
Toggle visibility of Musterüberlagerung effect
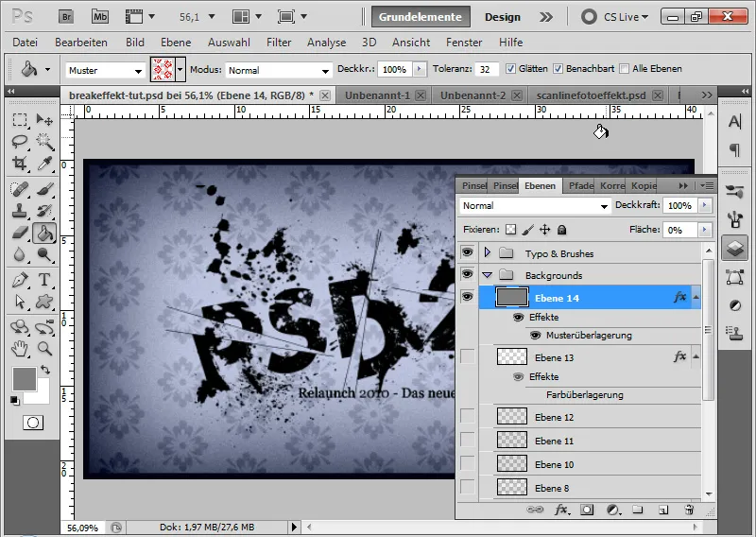tap(535, 336)
